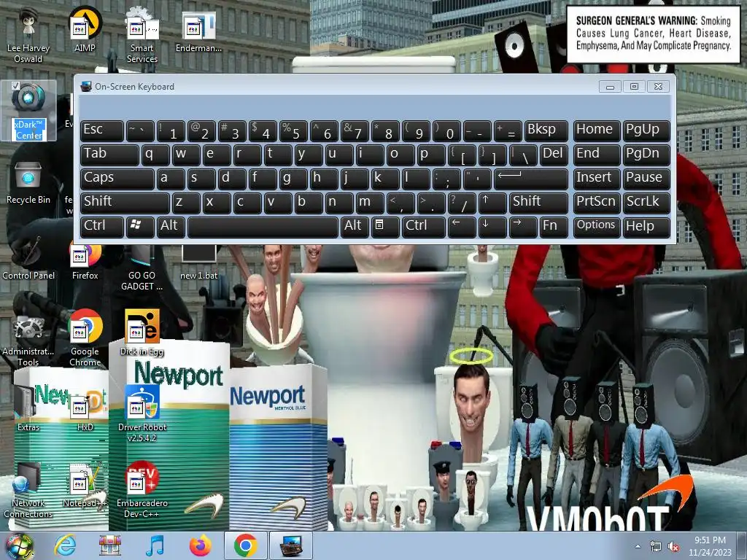This screenshot has width=747, height=560.
Task: Click the Insert key
Action: pyautogui.click(x=597, y=179)
